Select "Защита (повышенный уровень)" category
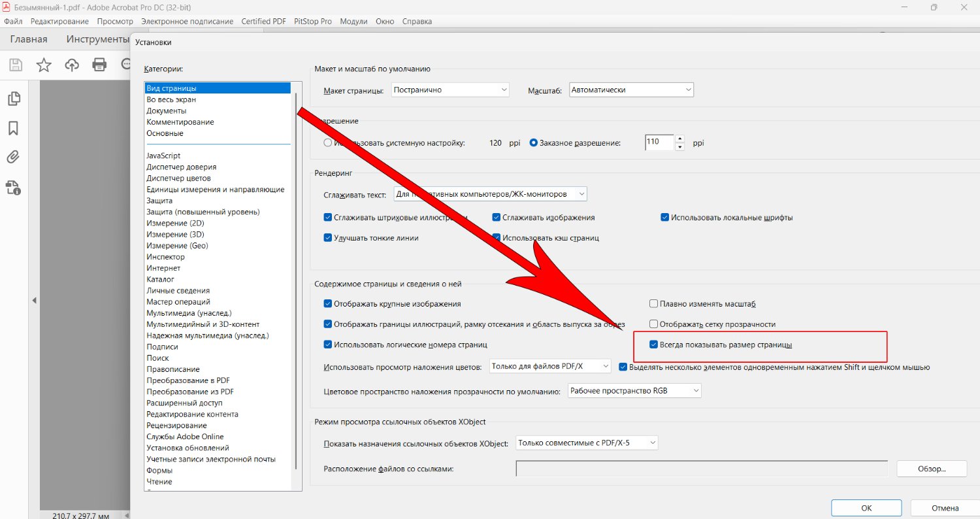The image size is (980, 519). point(218,212)
